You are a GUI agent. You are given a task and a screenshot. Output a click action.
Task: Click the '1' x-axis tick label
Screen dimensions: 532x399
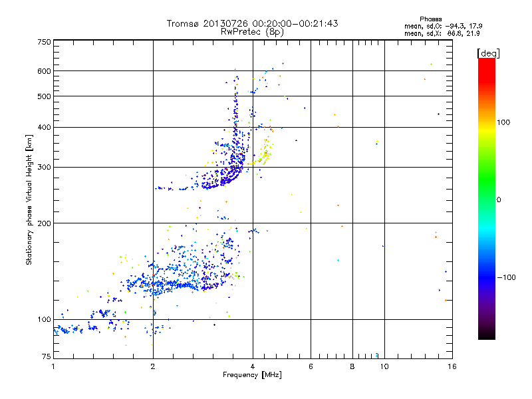coord(53,366)
